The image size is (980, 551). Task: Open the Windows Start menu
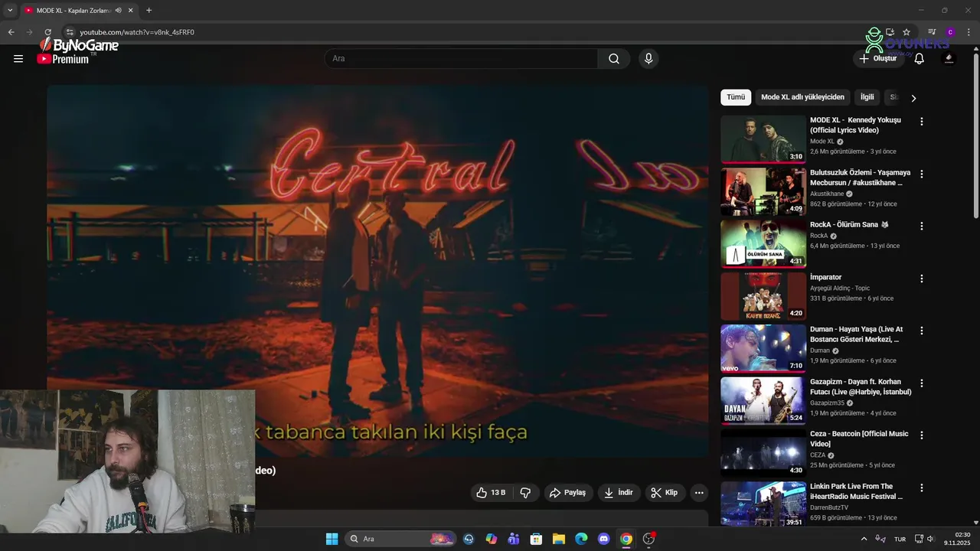tap(332, 539)
